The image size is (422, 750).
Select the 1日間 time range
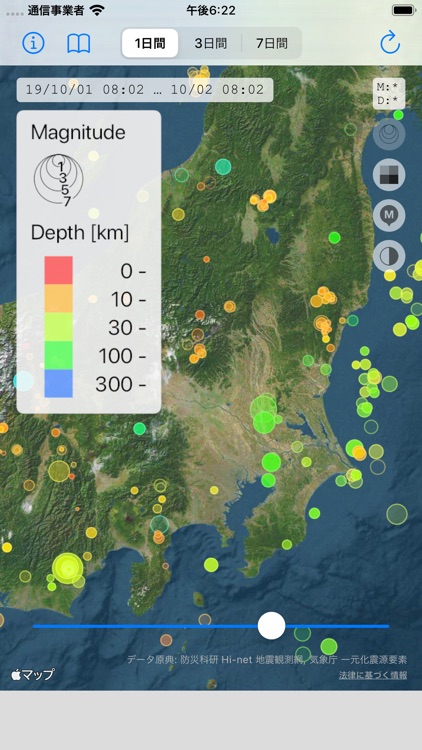150,44
